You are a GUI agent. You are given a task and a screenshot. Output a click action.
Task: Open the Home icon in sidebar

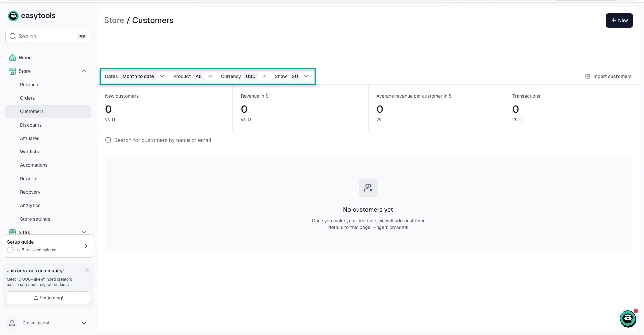(x=13, y=58)
